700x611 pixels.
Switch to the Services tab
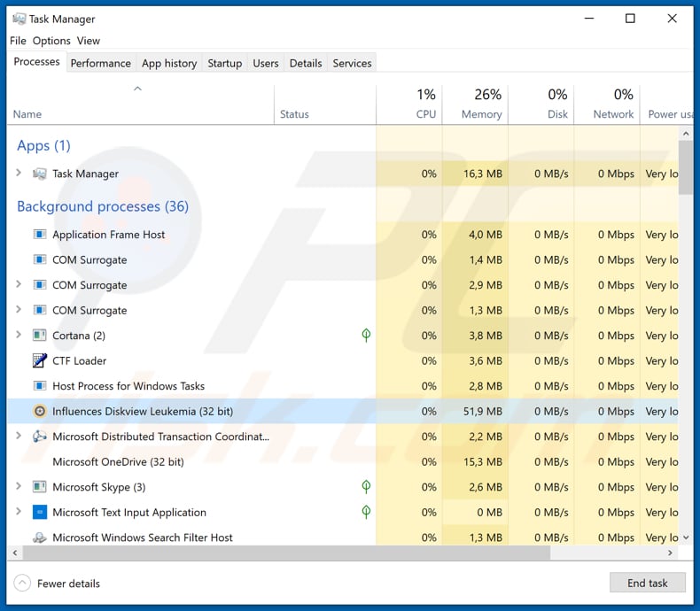point(352,64)
